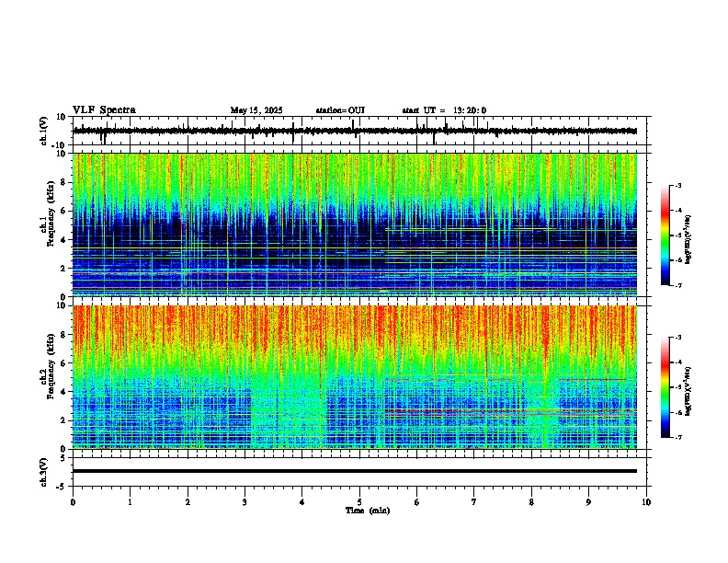Click the "ch.1(V)" waveform axis label
The image size is (728, 563).
44,131
